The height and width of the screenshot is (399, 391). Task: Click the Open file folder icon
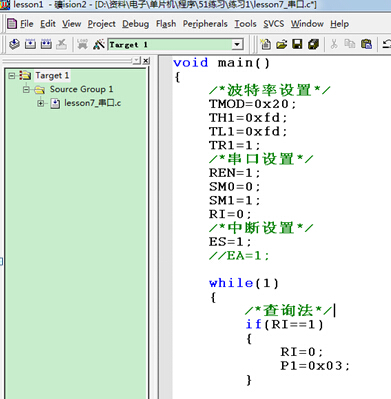tap(282, 44)
